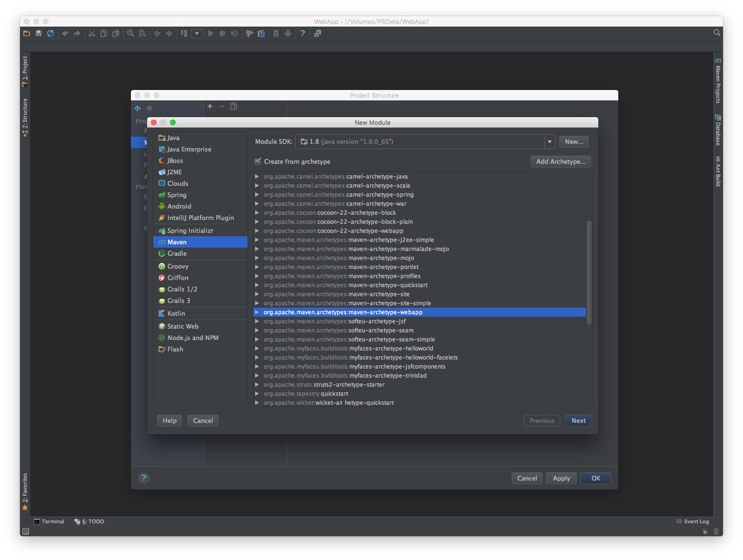The image size is (743, 560).
Task: Click Apply in Project Structure dialog
Action: click(x=561, y=478)
